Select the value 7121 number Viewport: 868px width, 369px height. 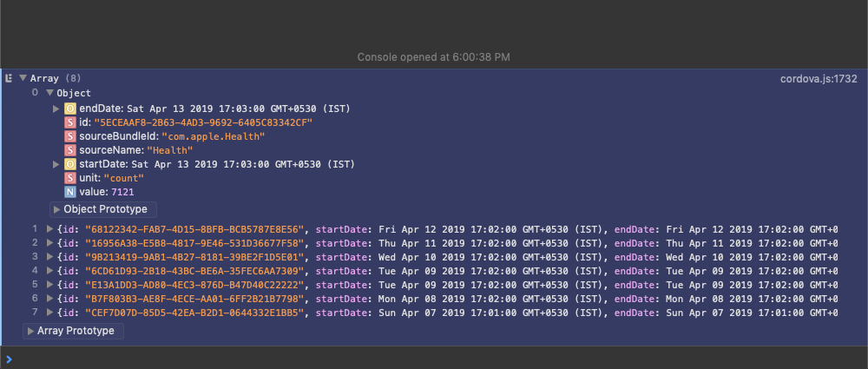122,192
